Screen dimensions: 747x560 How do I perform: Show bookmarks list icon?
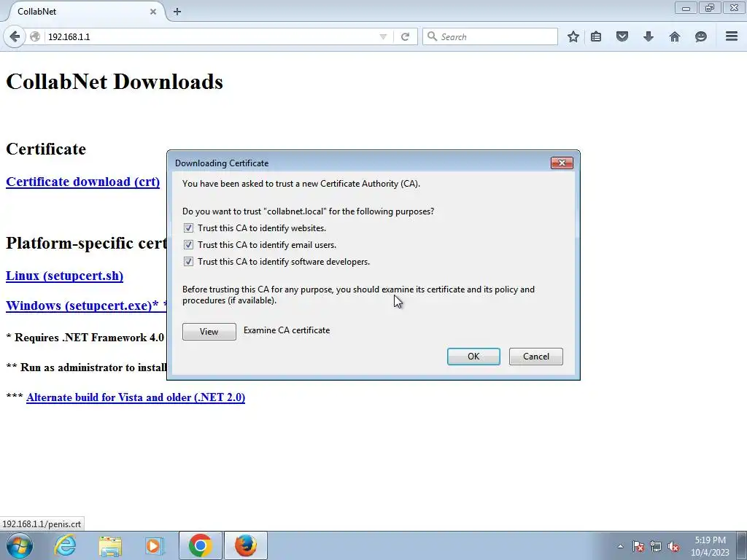tap(596, 36)
